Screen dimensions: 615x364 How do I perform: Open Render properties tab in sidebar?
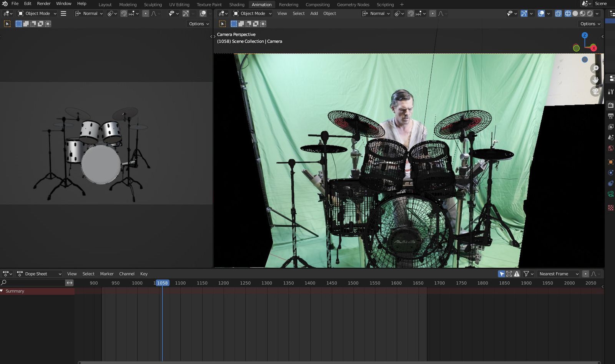pos(610,105)
